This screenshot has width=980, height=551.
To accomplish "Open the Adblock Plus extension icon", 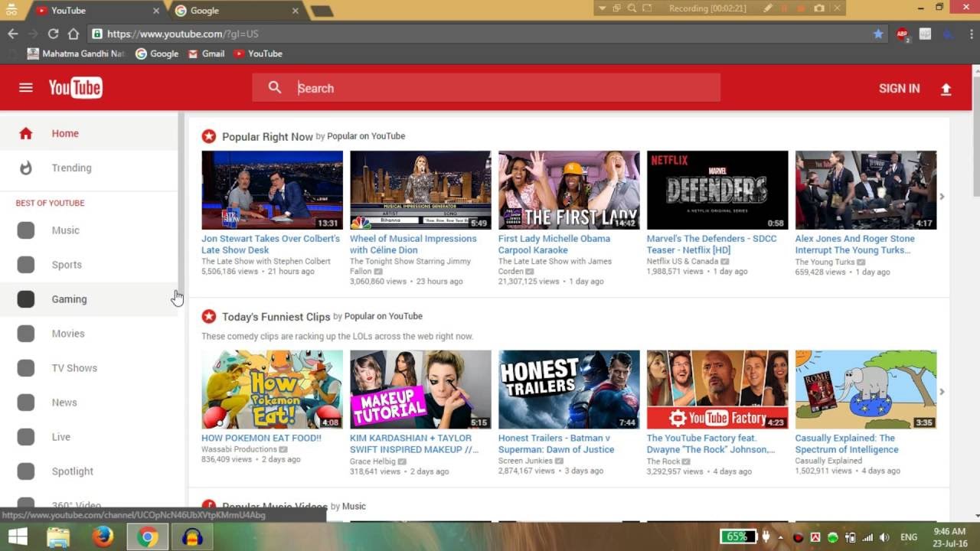I will (903, 34).
